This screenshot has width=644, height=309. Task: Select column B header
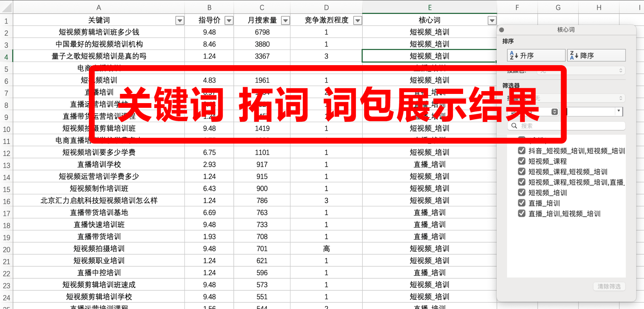(209, 7)
